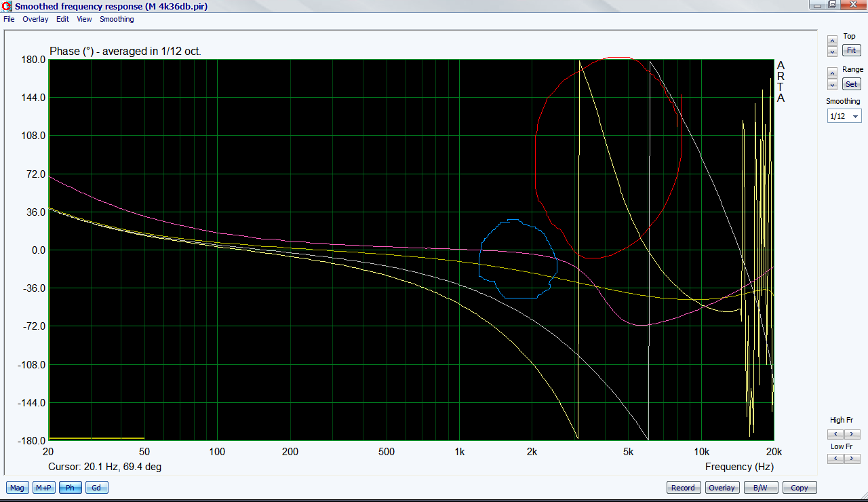Shift High Fr limit left
This screenshot has height=502, width=868.
click(x=835, y=434)
